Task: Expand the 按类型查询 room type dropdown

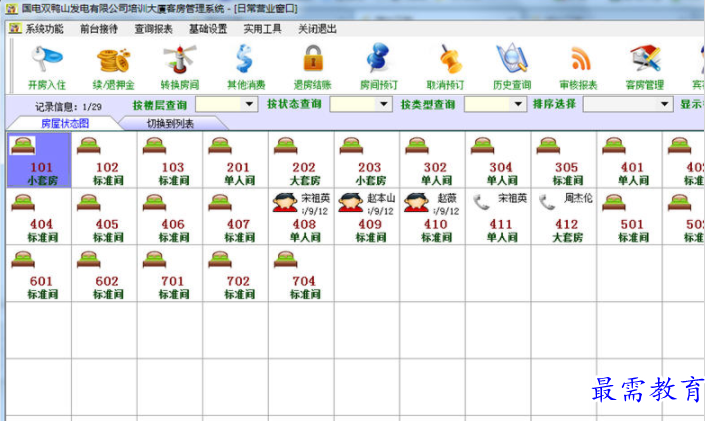Action: tap(518, 104)
